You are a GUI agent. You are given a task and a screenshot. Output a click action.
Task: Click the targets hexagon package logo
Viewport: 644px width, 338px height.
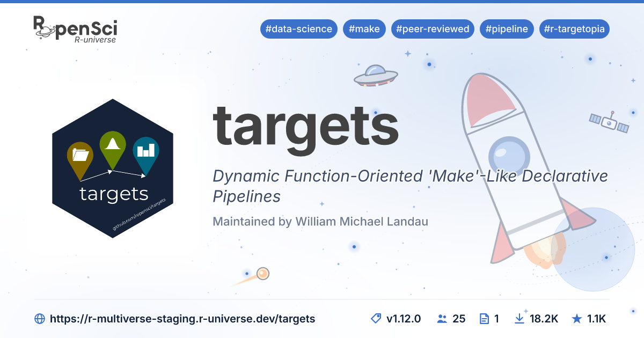[113, 168]
